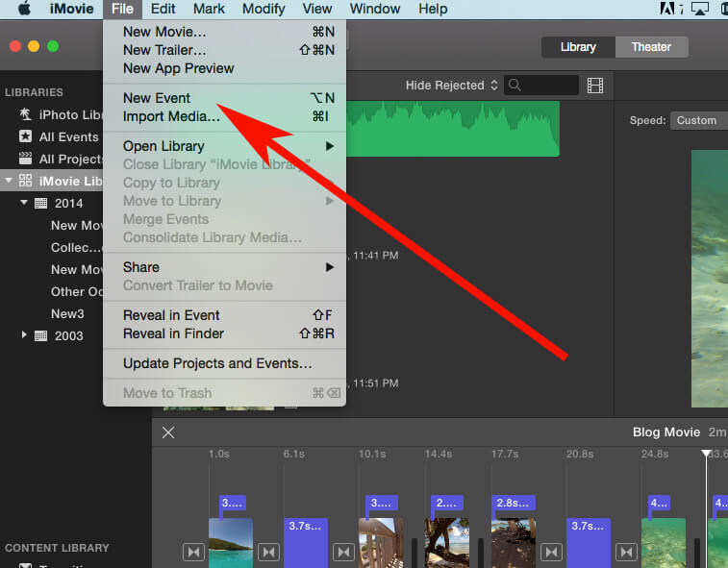Select the tree branches clip thumbnail
728x568 pixels.
(x=447, y=543)
